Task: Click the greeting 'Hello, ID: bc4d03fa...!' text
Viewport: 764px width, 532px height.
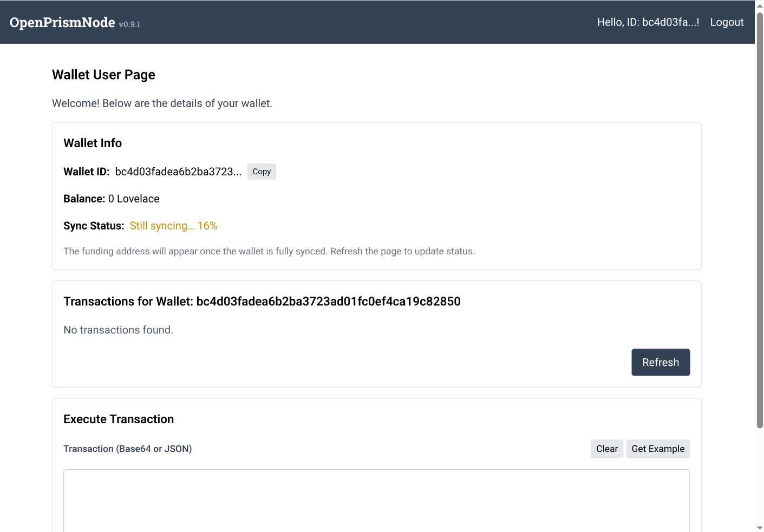Action: (x=648, y=22)
